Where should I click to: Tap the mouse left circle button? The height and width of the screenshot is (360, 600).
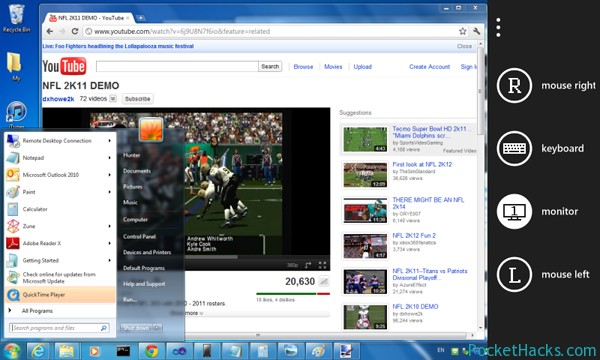(514, 274)
